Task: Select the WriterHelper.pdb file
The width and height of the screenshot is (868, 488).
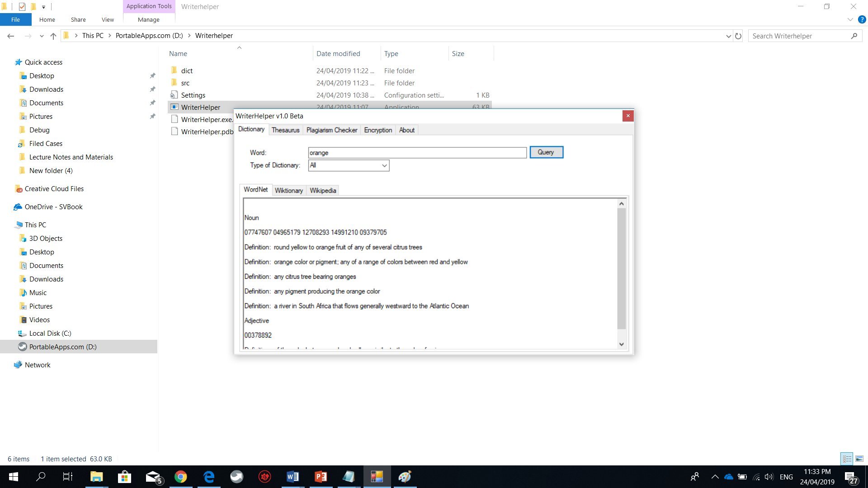Action: point(207,131)
